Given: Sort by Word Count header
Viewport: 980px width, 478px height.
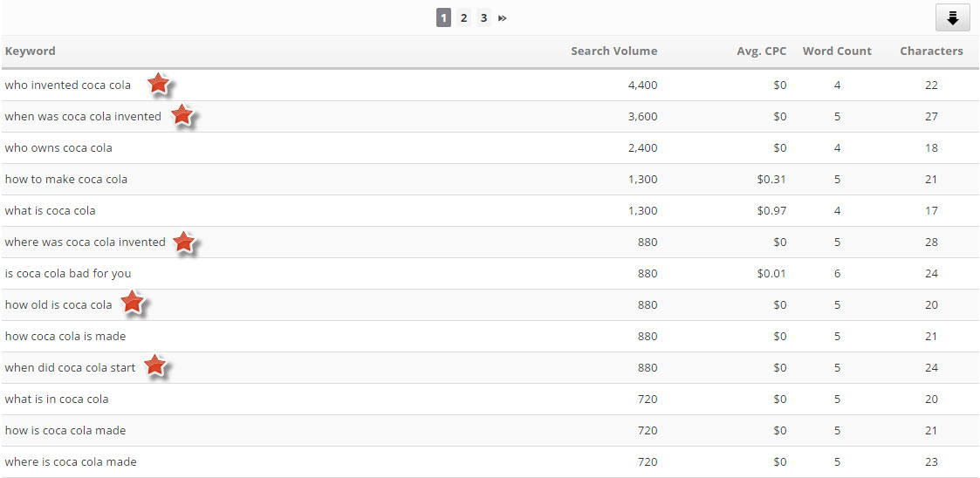Looking at the screenshot, I should click(837, 51).
